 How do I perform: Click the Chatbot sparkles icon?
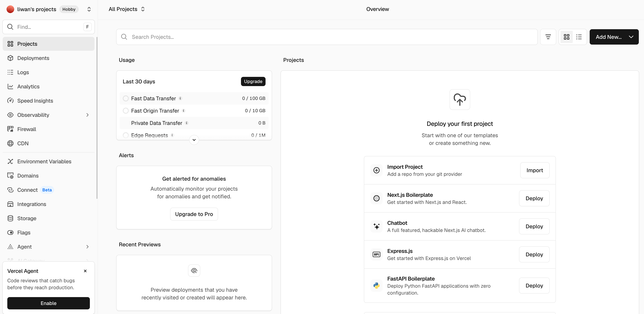pos(377,226)
